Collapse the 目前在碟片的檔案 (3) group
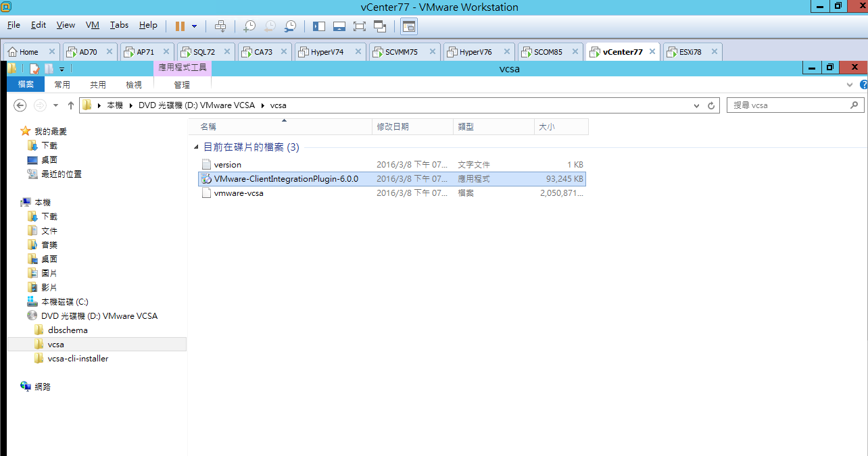 196,147
